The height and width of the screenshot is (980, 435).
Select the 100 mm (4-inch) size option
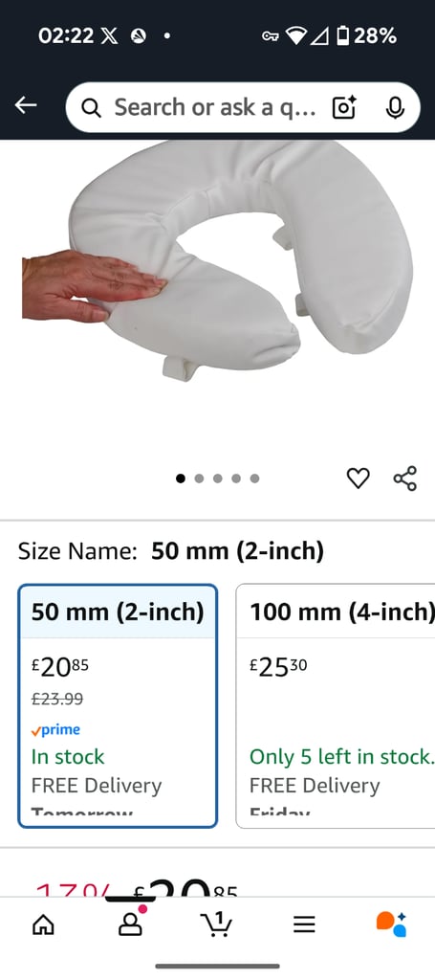pyautogui.click(x=336, y=705)
